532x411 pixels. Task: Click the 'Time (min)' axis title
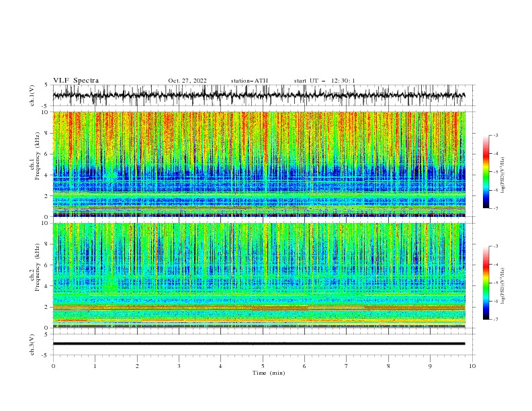(x=269, y=373)
